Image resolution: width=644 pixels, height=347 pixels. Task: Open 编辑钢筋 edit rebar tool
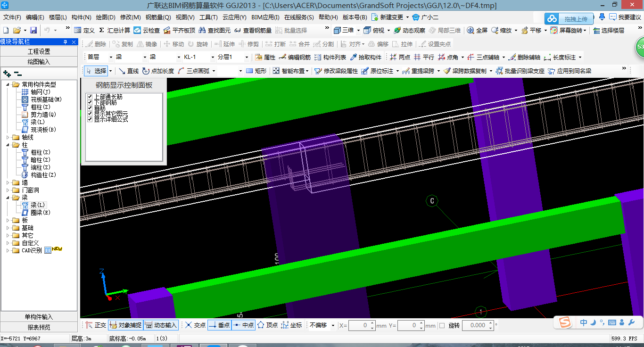(295, 57)
